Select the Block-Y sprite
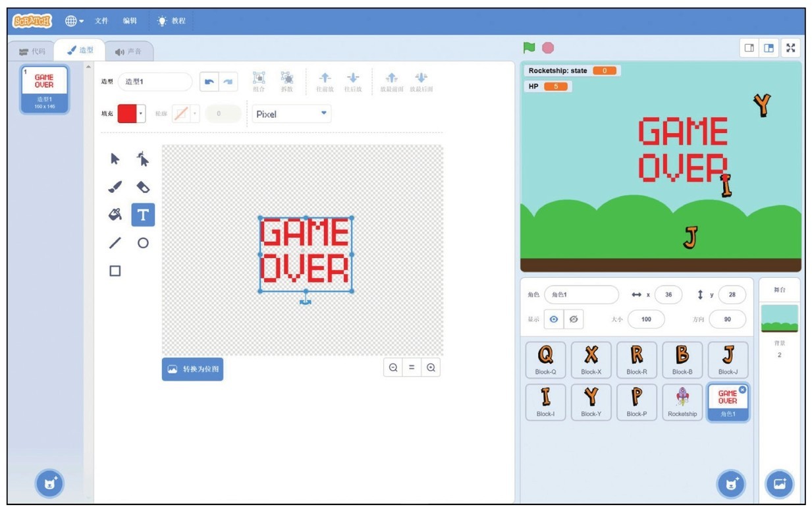The height and width of the screenshot is (511, 812). 591,402
